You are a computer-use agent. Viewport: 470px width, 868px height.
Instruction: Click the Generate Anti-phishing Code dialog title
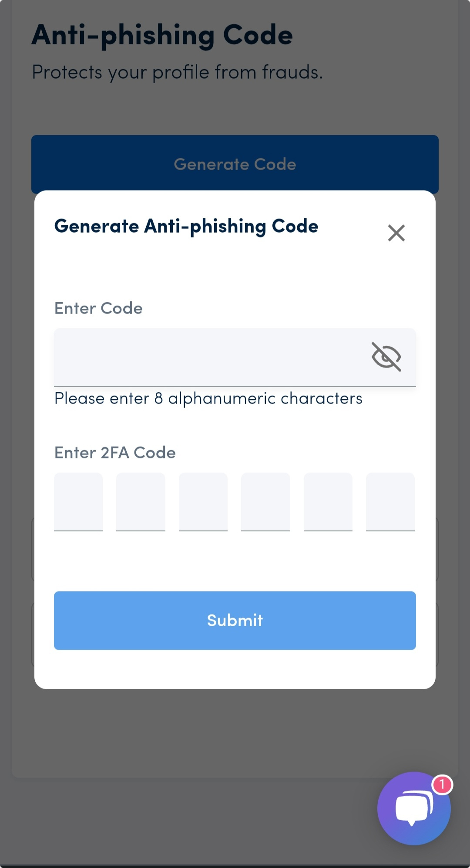[186, 227]
